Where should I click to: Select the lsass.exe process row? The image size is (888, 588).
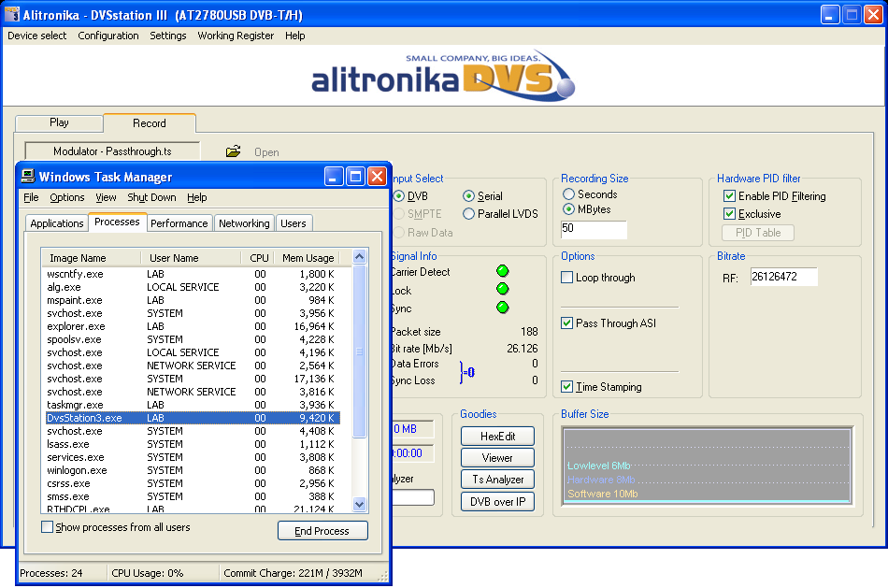click(193, 444)
